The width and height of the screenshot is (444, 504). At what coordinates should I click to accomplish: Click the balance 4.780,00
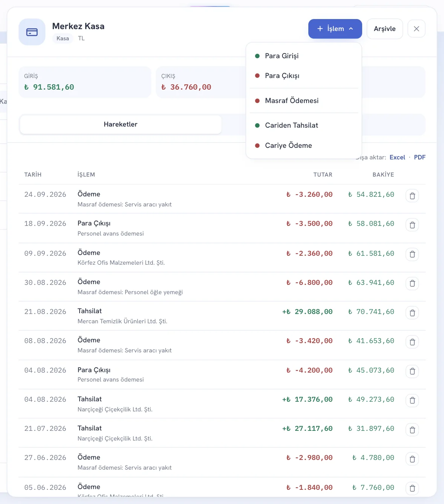pyautogui.click(x=373, y=458)
